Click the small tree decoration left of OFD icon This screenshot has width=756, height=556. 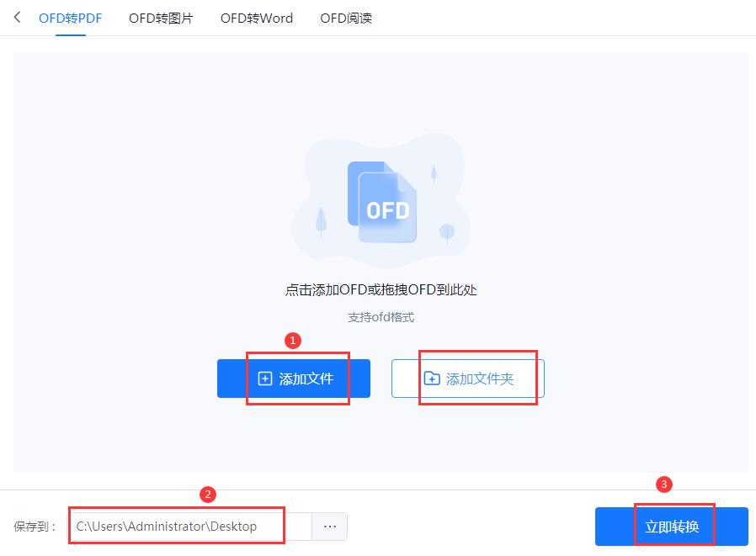tap(321, 221)
